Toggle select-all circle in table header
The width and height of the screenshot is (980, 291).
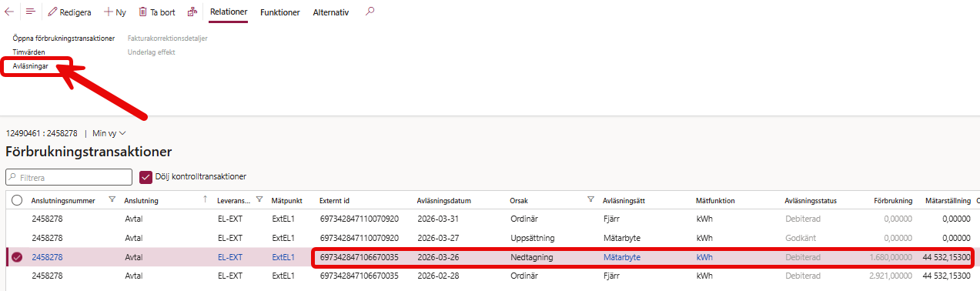[x=17, y=200]
